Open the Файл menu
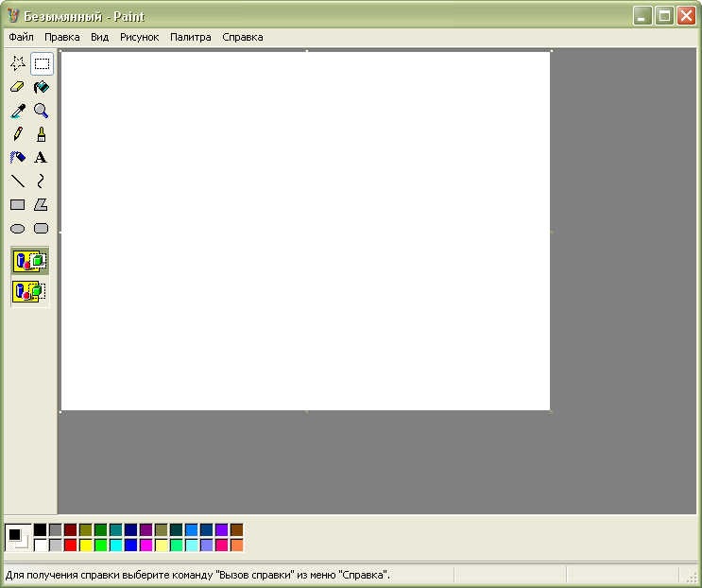 tap(21, 37)
